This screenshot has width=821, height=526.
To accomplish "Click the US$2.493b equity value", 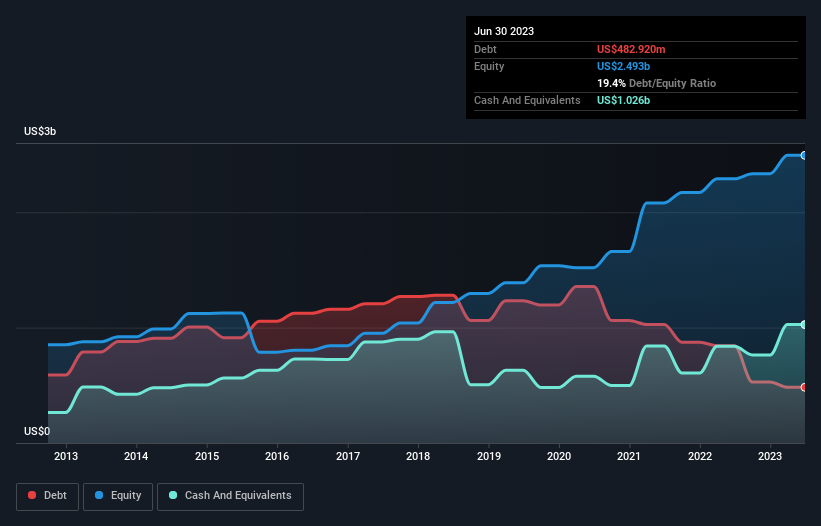I will [623, 66].
